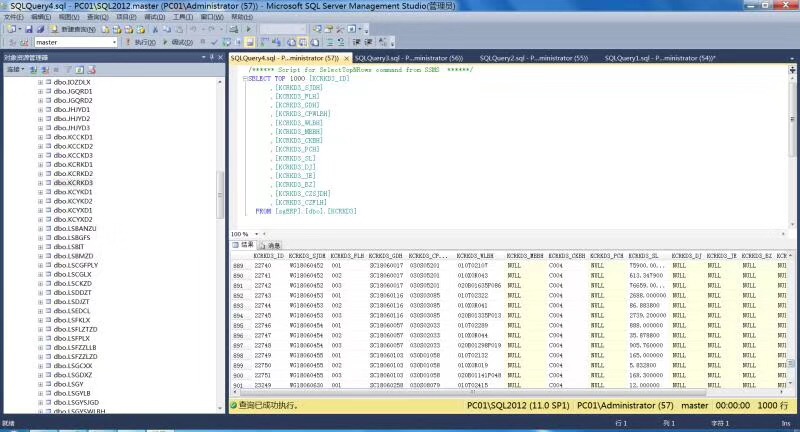Click the Object Explorer filter icon
The image size is (800, 432).
click(x=67, y=70)
